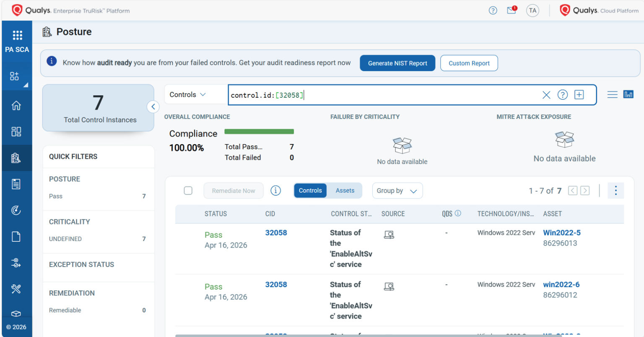
Task: Switch the view toggle to Controls
Action: [x=310, y=191]
